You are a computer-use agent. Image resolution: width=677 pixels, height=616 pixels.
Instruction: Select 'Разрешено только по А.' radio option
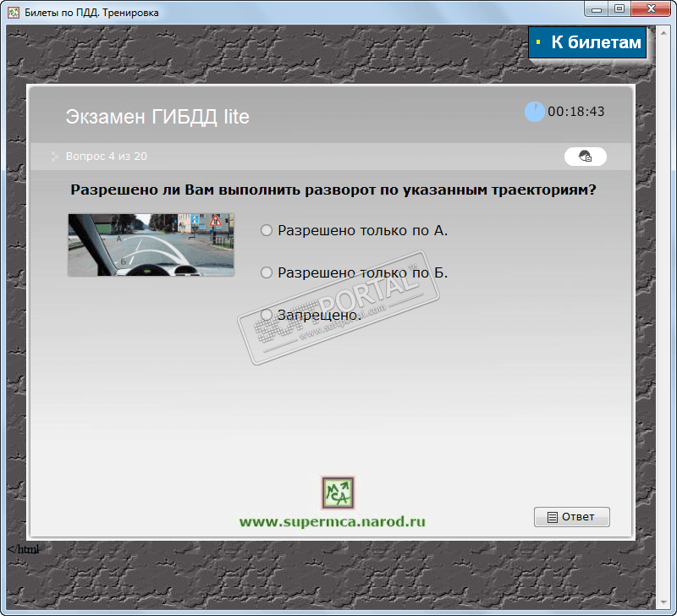pyautogui.click(x=267, y=230)
